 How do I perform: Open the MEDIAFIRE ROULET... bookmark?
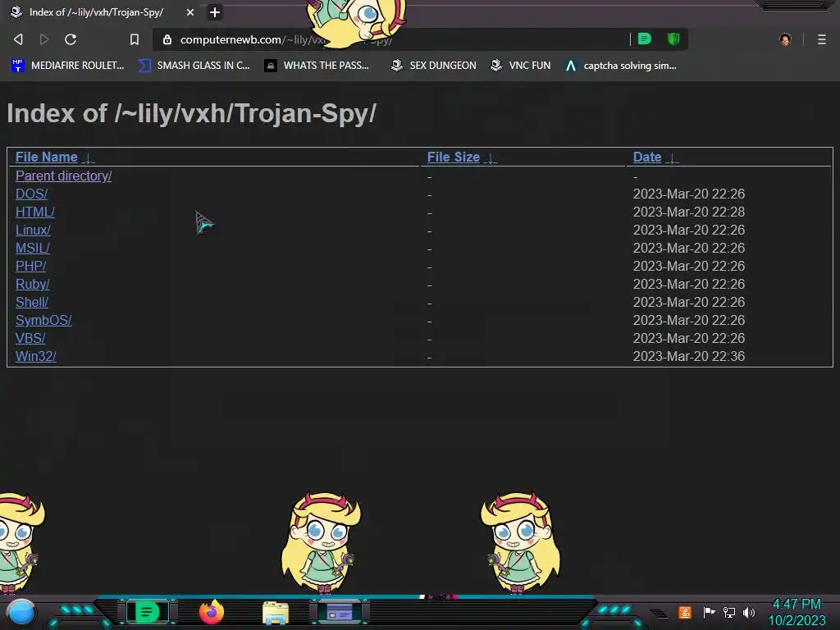coord(68,66)
